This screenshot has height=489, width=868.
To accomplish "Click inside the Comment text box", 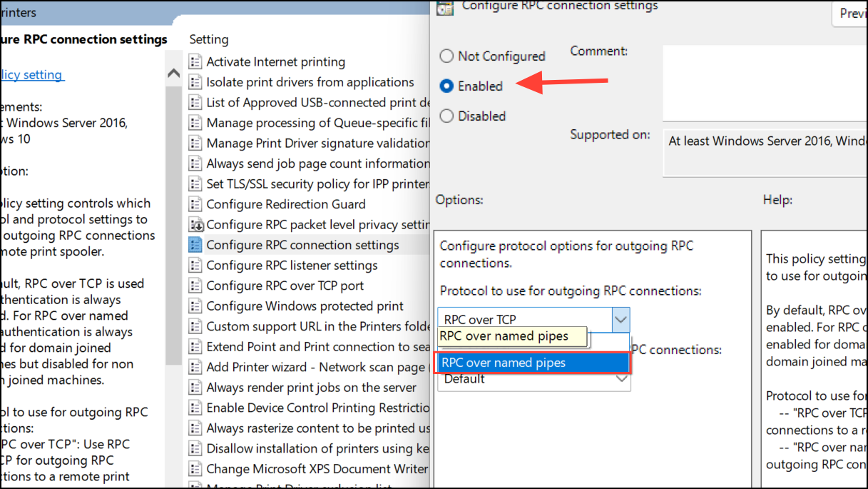I will click(765, 84).
